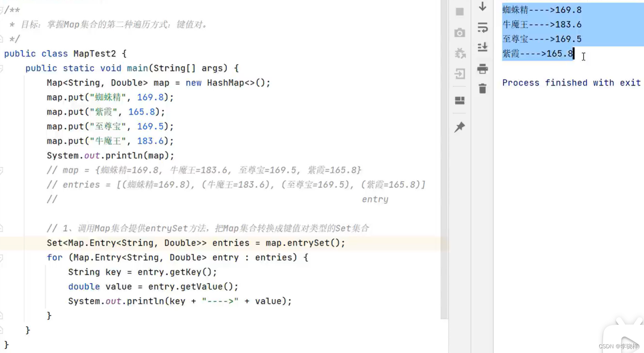Screen dimensions: 644x353
Task: Click the main method name
Action: point(138,68)
